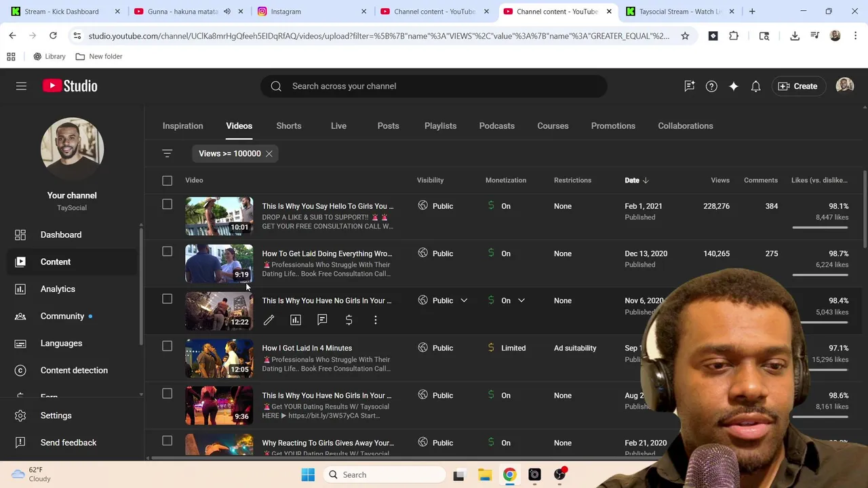
Task: Open Settings in the sidebar
Action: tap(72, 415)
